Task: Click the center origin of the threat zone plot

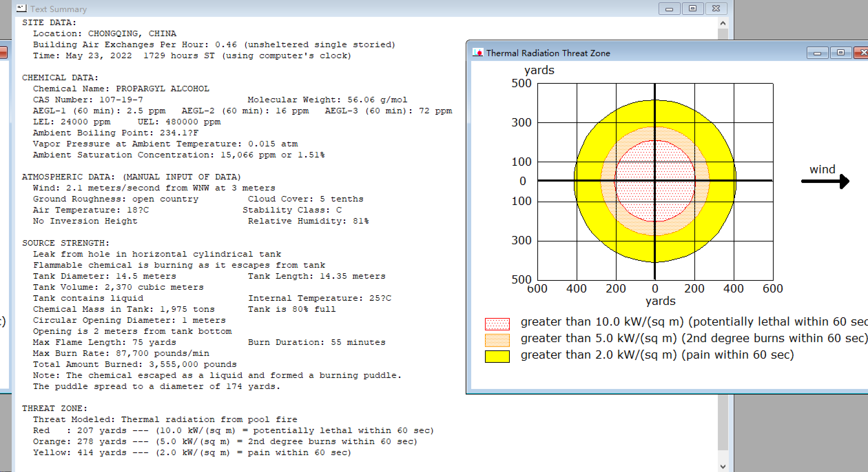Action: tap(655, 181)
